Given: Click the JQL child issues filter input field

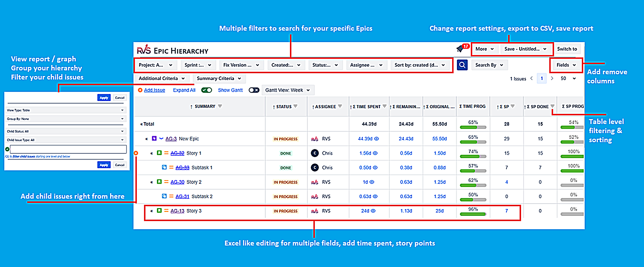Looking at the screenshot, I should [67, 149].
